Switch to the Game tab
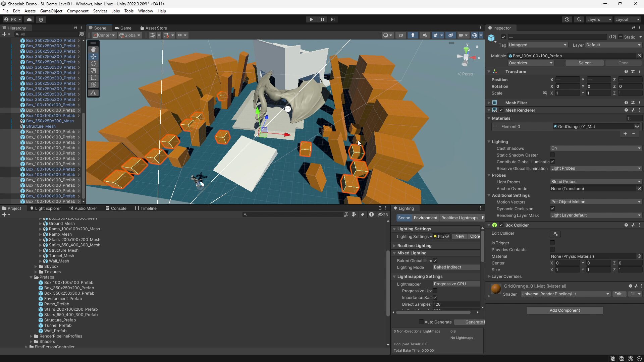Screen dimensions: 644x362 (x=123, y=28)
